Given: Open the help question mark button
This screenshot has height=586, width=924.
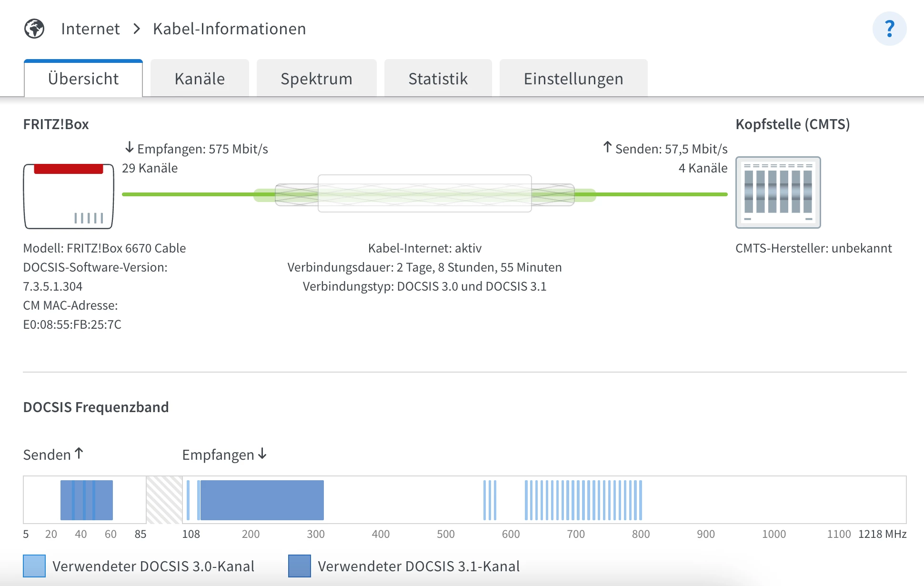Looking at the screenshot, I should coord(889,29).
